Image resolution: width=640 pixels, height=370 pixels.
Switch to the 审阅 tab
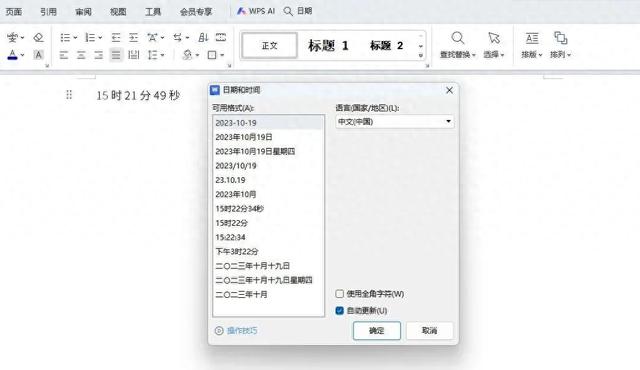pos(83,11)
